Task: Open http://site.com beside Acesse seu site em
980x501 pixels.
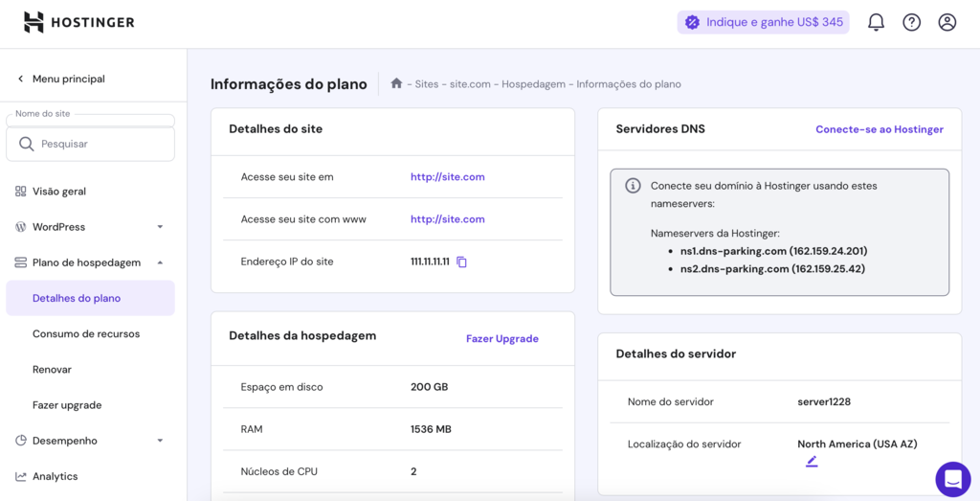Action: 448,177
